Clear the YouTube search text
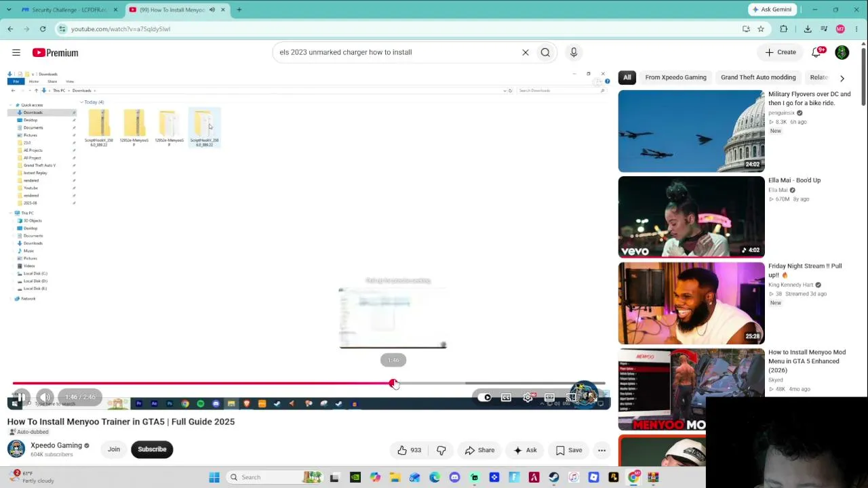 point(525,52)
